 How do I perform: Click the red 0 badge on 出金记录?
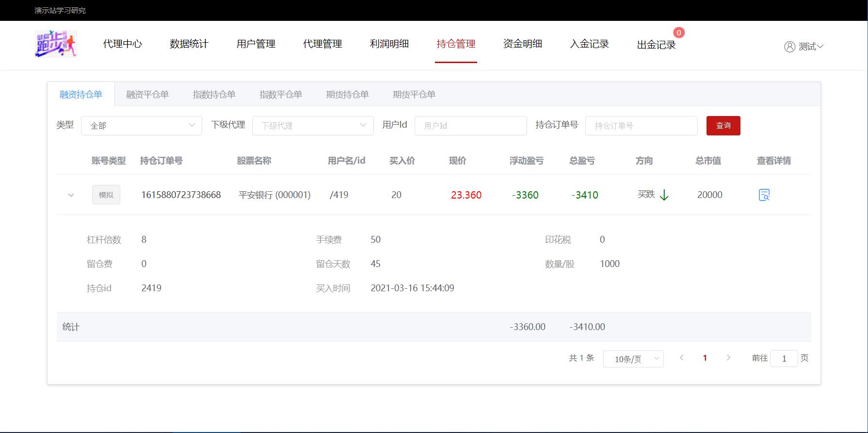tap(679, 33)
